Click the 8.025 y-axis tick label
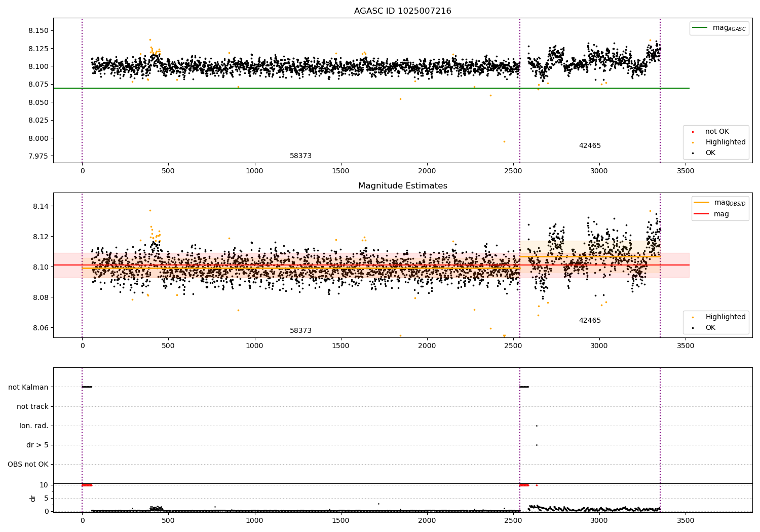Viewport: 760px width, 532px height. tap(39, 120)
